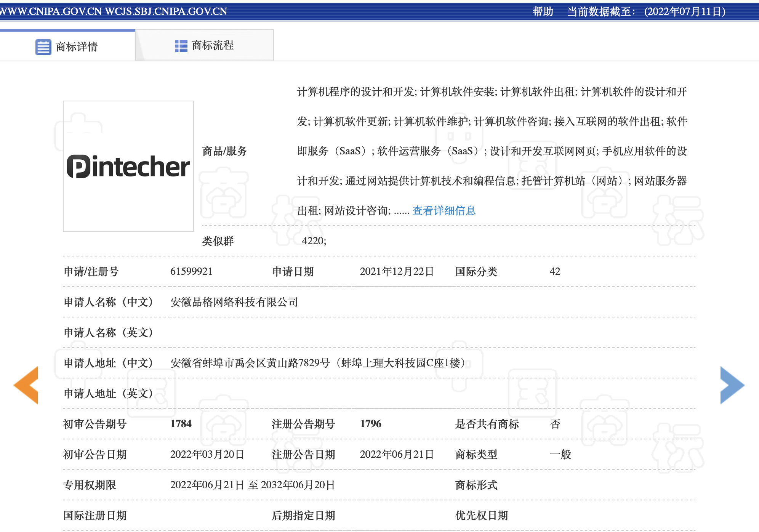Click the 优先权日期 label
Image resolution: width=759 pixels, height=532 pixels.
pyautogui.click(x=482, y=515)
